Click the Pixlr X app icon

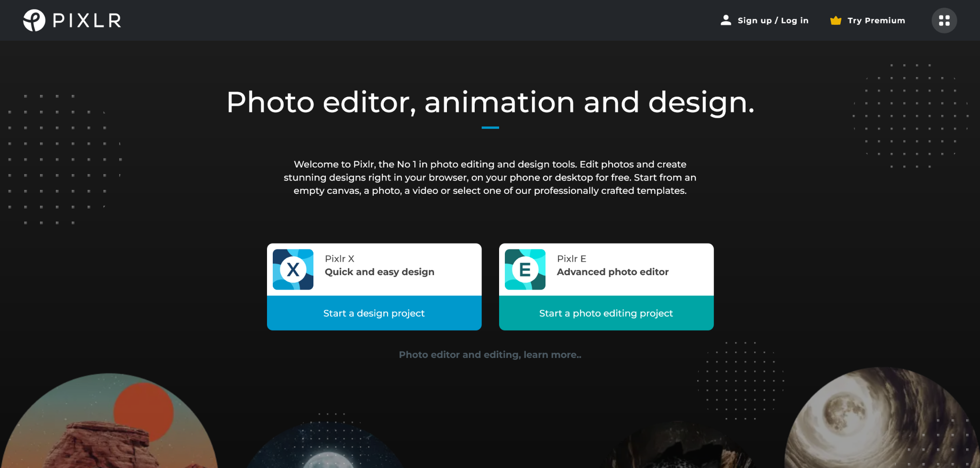tap(293, 269)
